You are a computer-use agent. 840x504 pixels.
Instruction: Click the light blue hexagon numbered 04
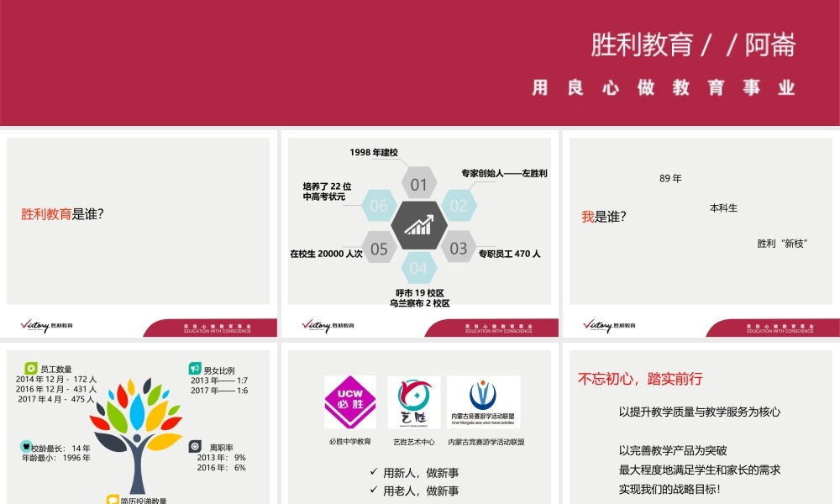point(418,269)
